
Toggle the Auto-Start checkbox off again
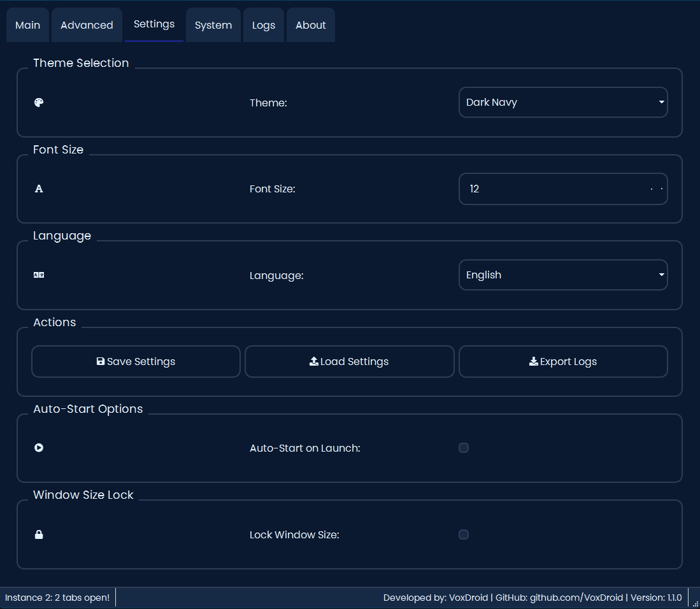point(464,448)
